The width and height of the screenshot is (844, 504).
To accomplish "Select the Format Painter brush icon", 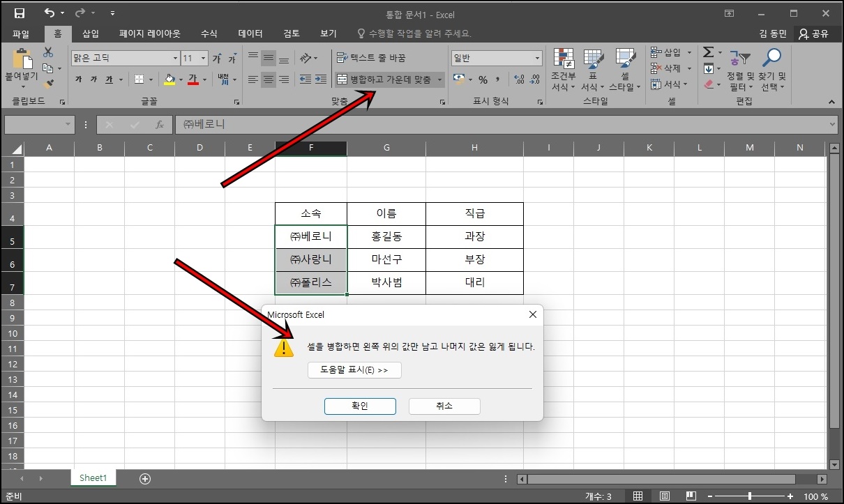I will (48, 84).
